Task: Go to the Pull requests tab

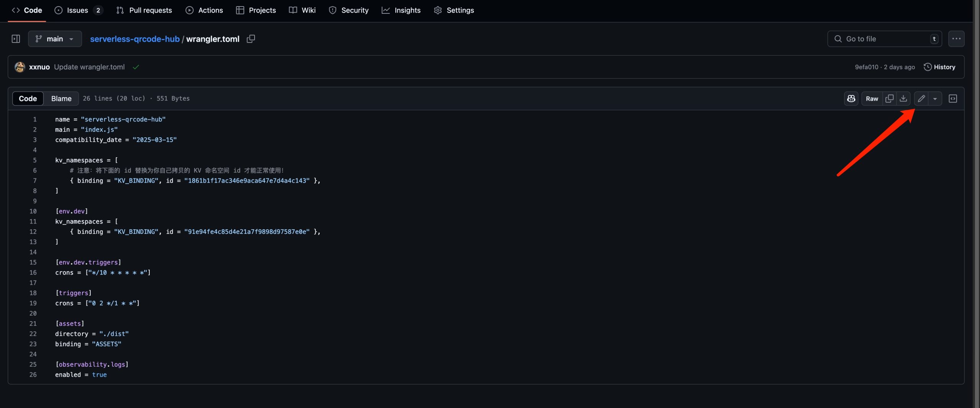Action: point(144,10)
